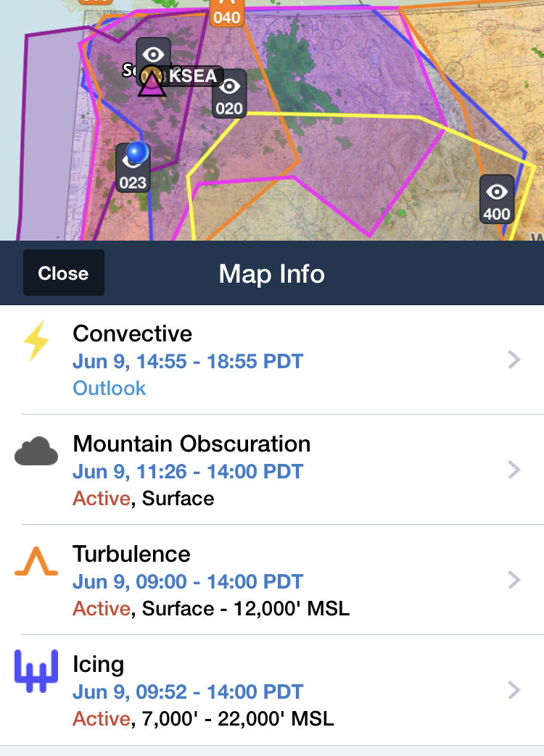
Task: Tap the Convective Outlook status text
Action: pos(109,388)
